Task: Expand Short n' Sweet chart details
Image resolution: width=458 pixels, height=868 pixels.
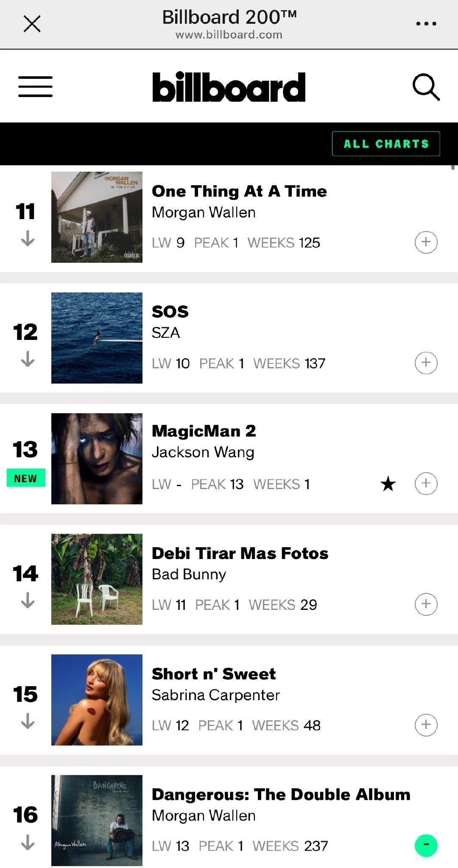Action: click(426, 725)
